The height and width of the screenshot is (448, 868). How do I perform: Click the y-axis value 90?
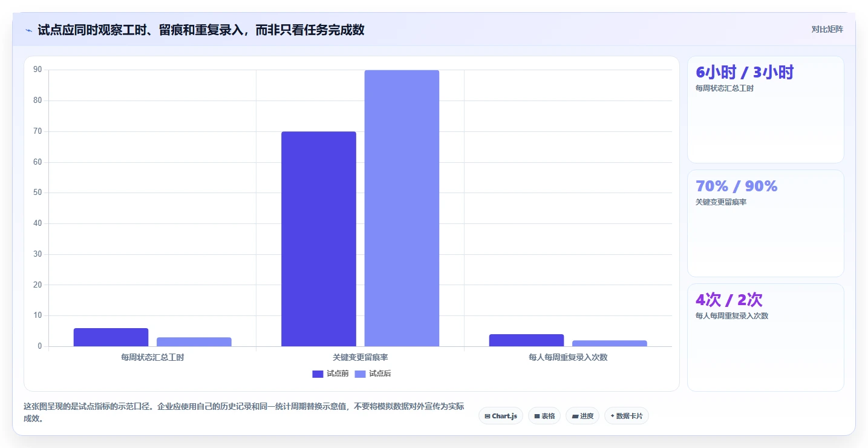coord(38,70)
